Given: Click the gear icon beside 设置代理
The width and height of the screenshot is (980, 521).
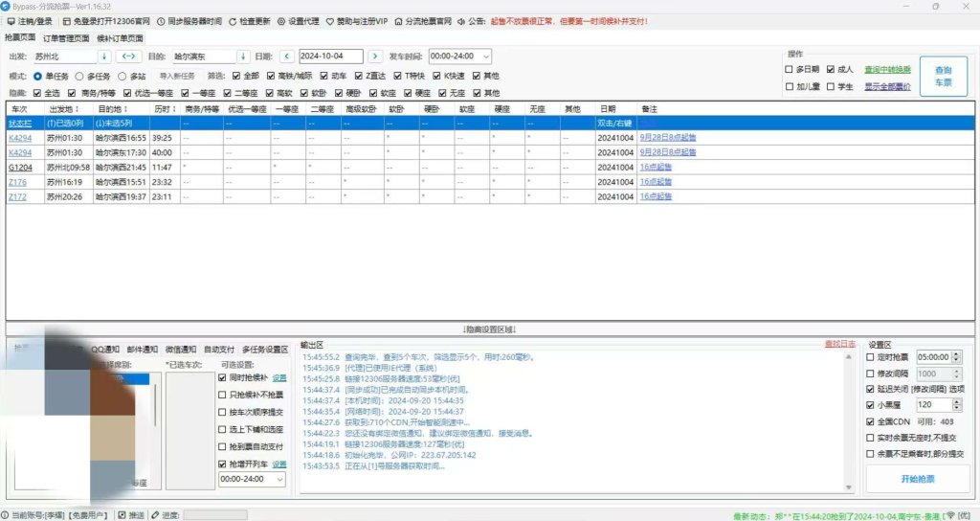Looking at the screenshot, I should [x=281, y=21].
